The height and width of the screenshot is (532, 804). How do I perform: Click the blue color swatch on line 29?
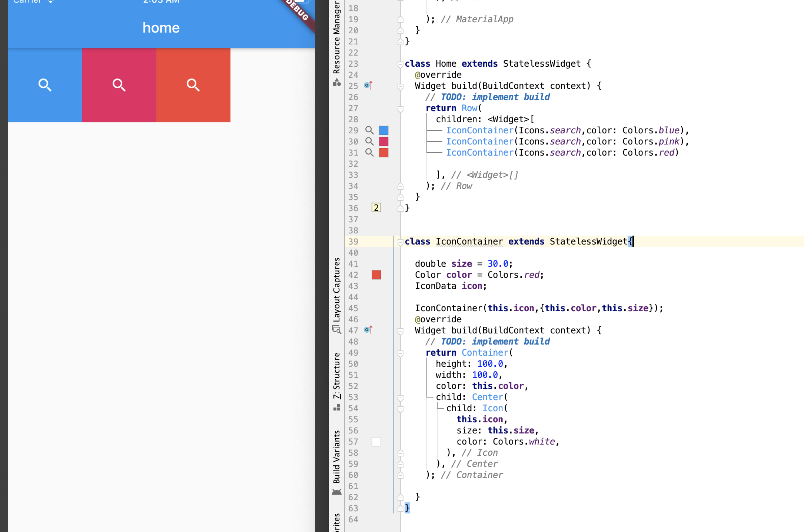click(384, 130)
